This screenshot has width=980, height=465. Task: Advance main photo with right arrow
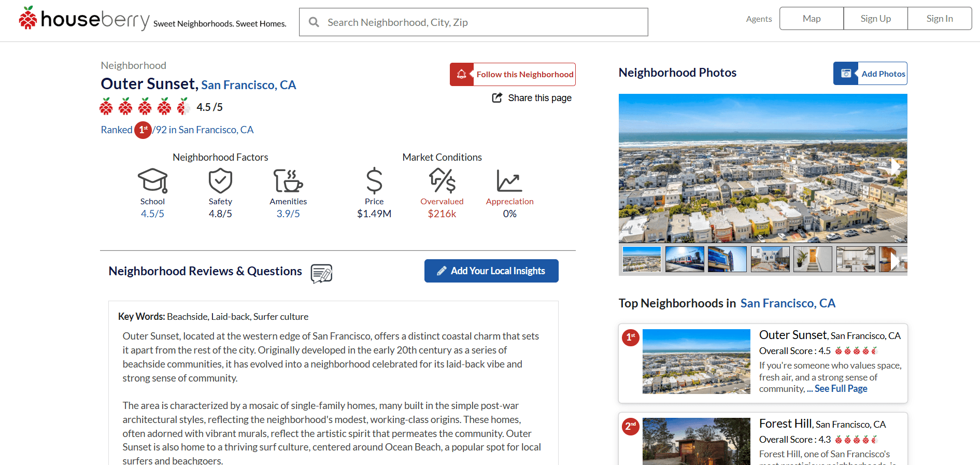[x=895, y=166]
